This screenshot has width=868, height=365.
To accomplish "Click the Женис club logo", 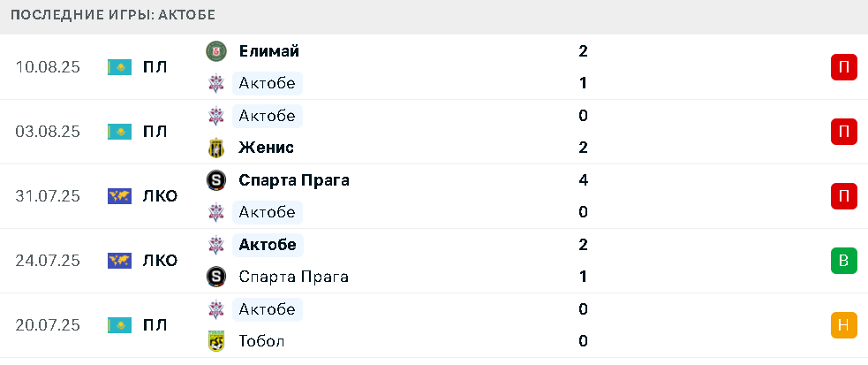I will click(215, 148).
